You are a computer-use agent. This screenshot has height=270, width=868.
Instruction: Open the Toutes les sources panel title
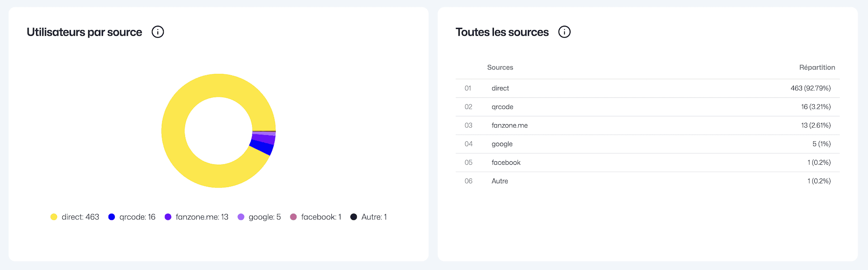coord(502,32)
